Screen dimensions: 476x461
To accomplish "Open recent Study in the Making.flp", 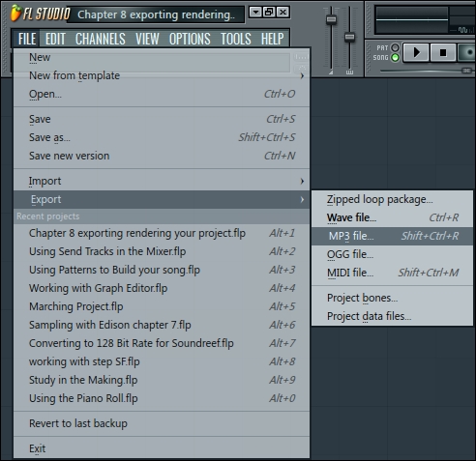I will [162, 380].
